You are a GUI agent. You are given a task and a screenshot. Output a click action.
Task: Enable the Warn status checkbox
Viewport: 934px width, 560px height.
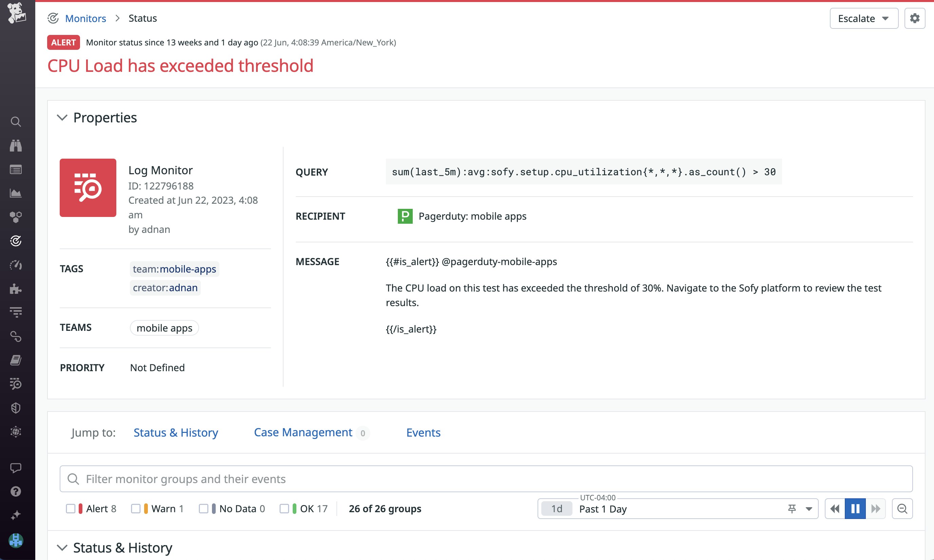click(x=136, y=508)
